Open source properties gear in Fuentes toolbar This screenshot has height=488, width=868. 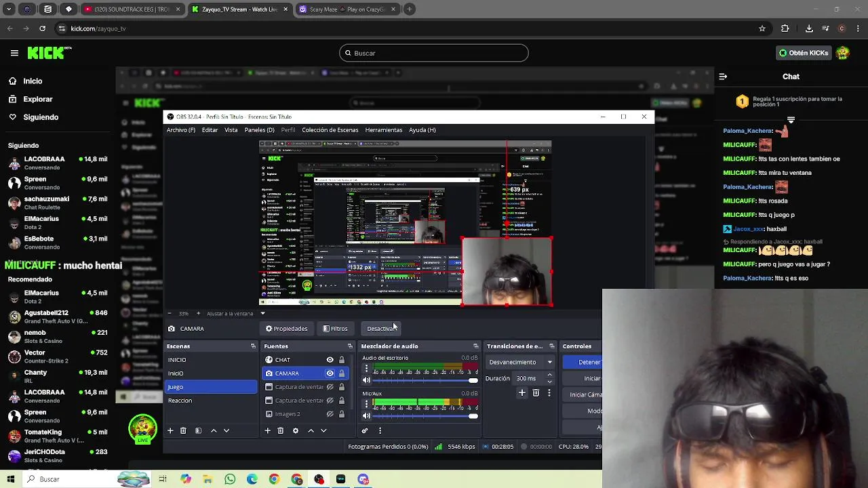[295, 430]
